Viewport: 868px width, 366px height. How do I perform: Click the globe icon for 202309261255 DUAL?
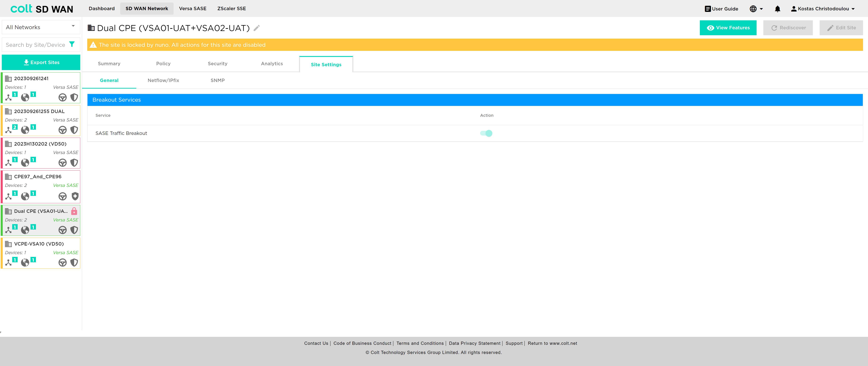25,130
